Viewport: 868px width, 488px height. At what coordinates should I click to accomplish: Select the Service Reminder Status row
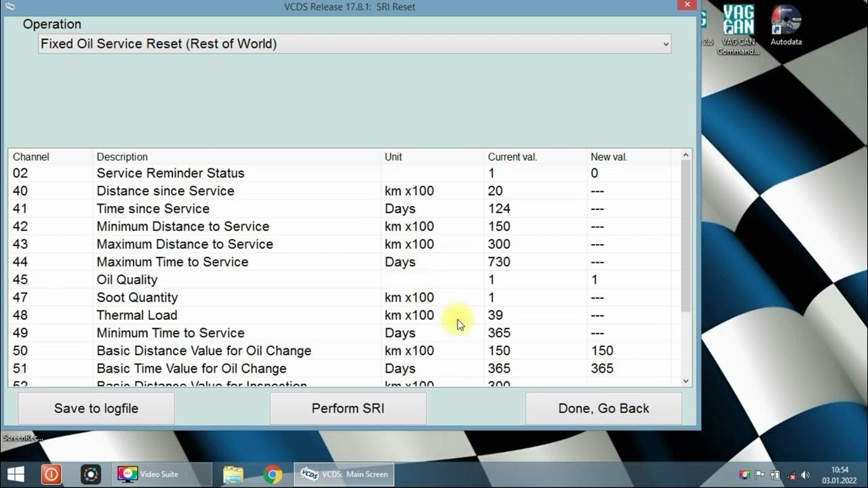(x=344, y=173)
